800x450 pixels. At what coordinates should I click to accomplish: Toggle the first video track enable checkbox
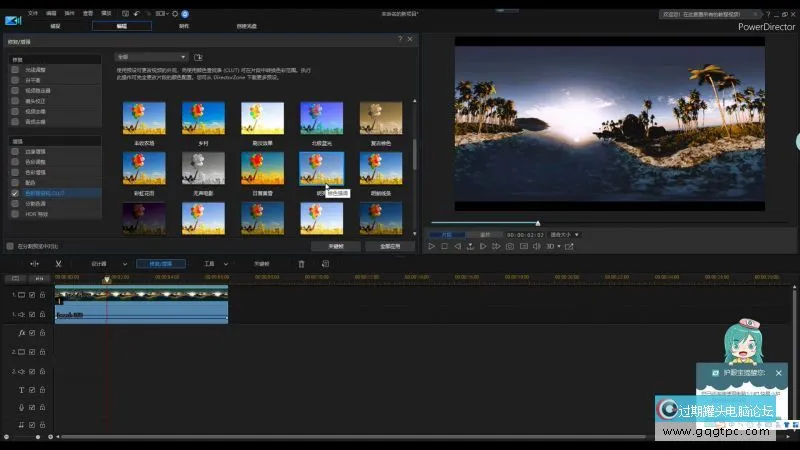point(32,295)
